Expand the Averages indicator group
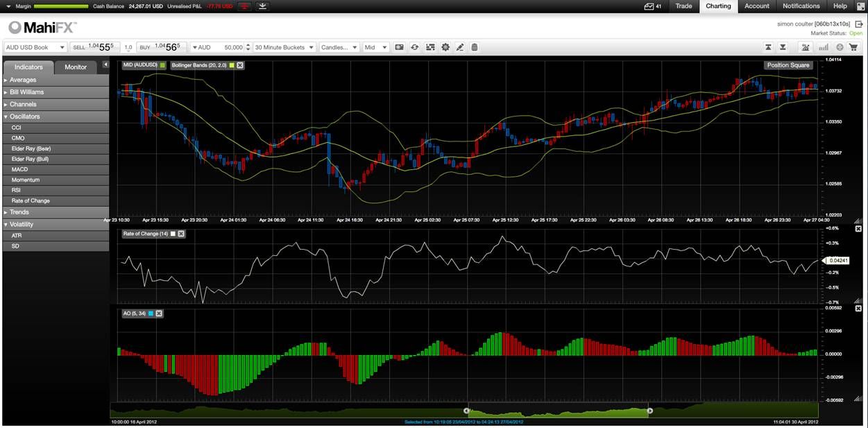This screenshot has width=868, height=428. pyautogui.click(x=56, y=80)
